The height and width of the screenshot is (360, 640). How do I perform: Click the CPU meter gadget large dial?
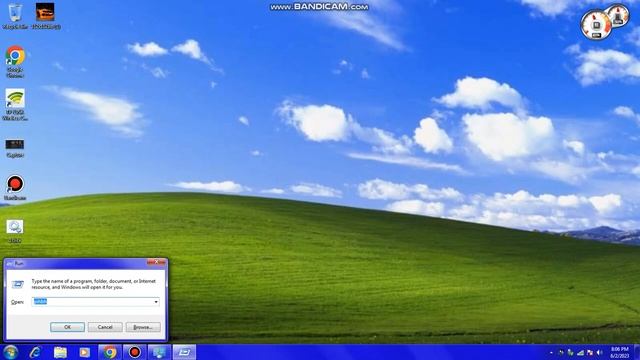[x=596, y=25]
